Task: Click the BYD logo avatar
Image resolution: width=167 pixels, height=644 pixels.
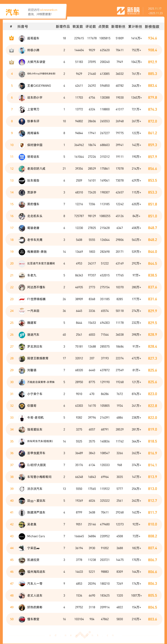Action: 22,264
